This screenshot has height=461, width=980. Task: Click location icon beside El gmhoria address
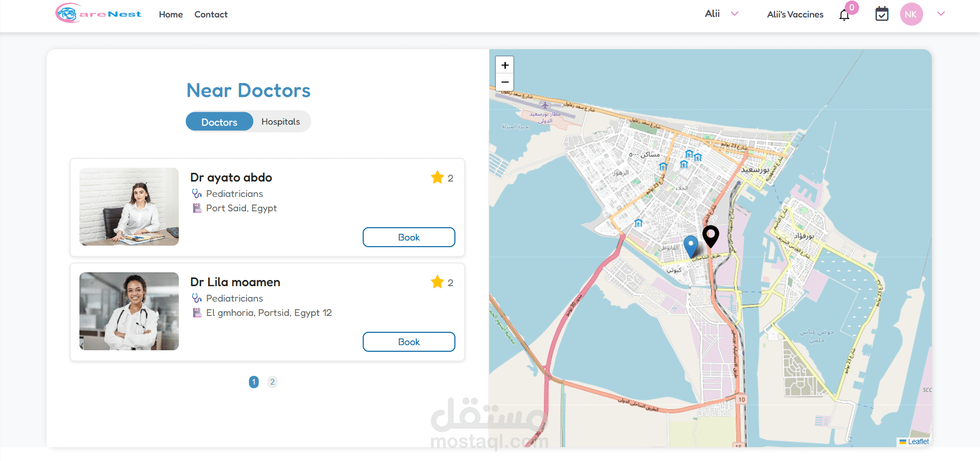point(197,312)
